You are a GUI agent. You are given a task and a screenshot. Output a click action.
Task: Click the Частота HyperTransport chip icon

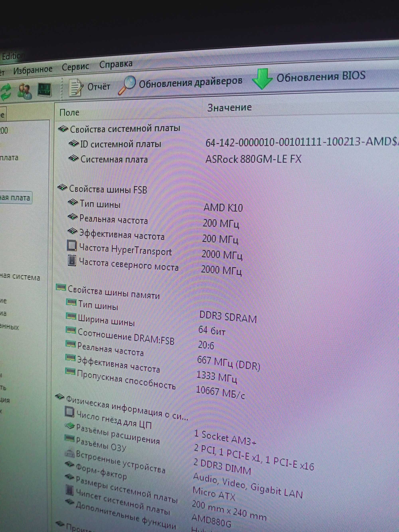point(71,246)
